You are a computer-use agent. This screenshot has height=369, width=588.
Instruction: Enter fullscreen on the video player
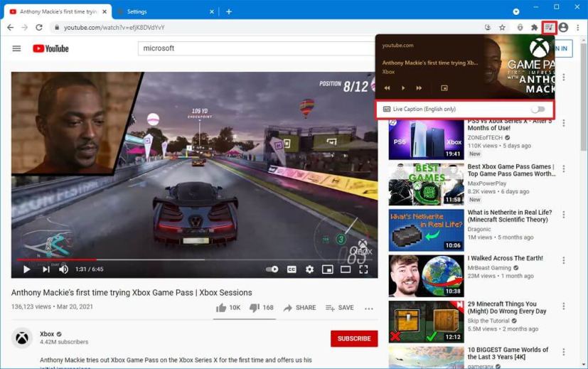point(363,269)
